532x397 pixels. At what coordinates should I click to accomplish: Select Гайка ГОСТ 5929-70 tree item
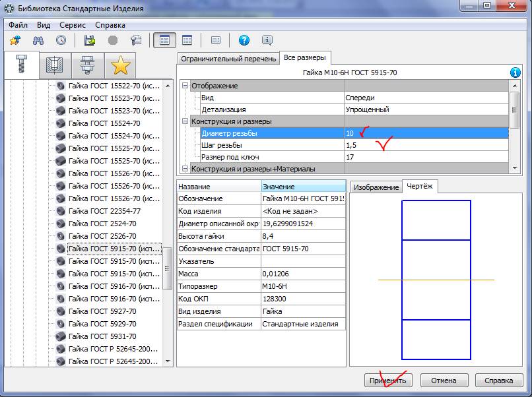tap(102, 324)
